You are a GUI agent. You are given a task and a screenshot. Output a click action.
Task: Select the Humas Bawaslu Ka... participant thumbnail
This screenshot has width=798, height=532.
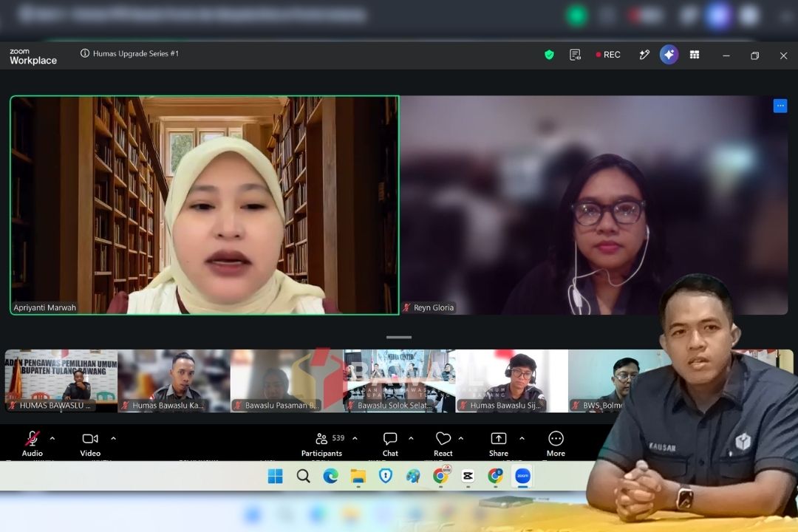[x=174, y=381]
